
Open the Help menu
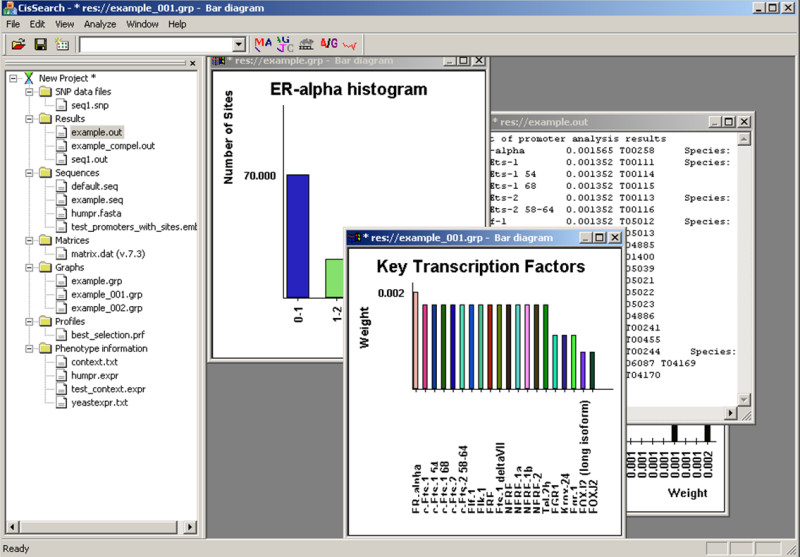pos(177,24)
